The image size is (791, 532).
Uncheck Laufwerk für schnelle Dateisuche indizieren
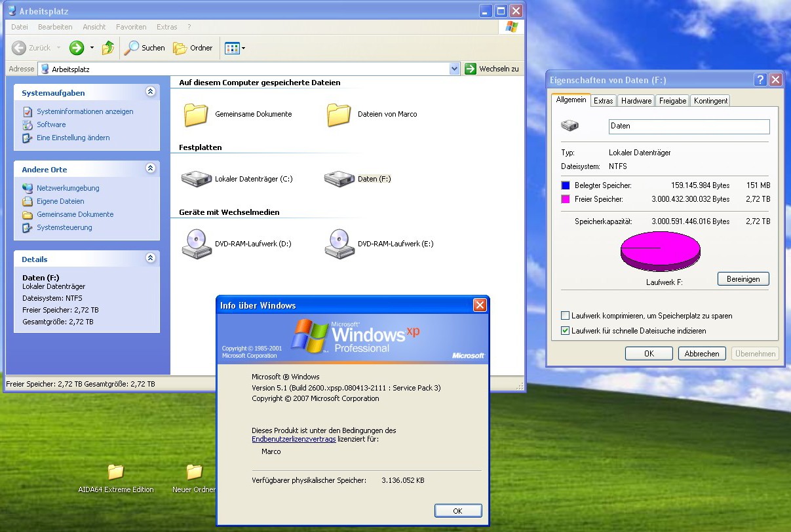566,331
